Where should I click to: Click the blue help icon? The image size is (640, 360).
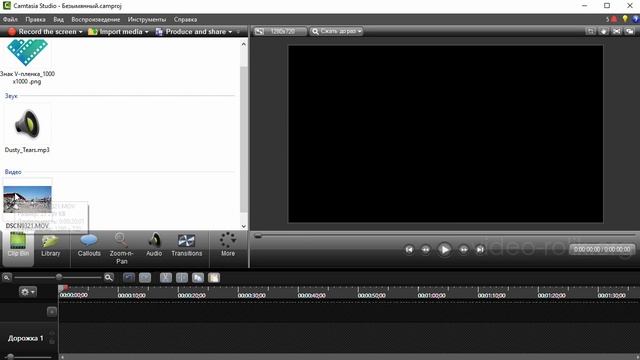tap(636, 19)
